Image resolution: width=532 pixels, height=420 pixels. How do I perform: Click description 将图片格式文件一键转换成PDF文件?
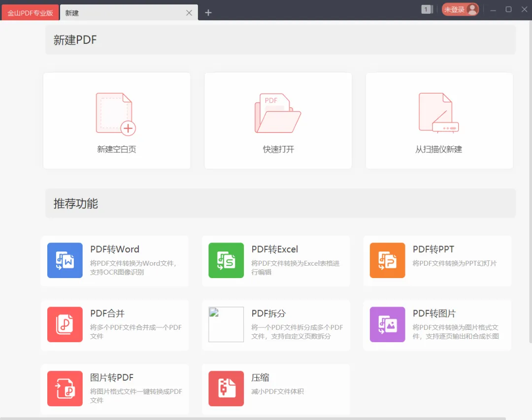pyautogui.click(x=136, y=396)
